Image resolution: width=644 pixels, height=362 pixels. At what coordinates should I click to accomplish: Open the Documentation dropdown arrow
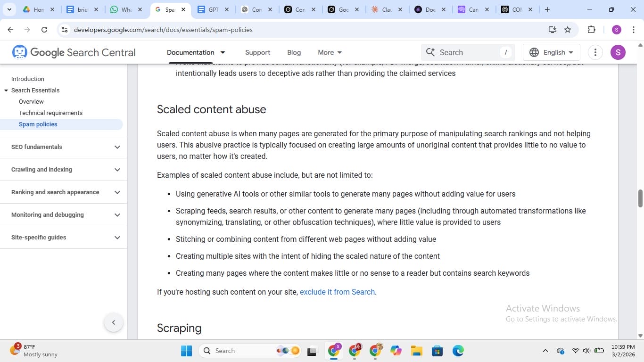223,52
